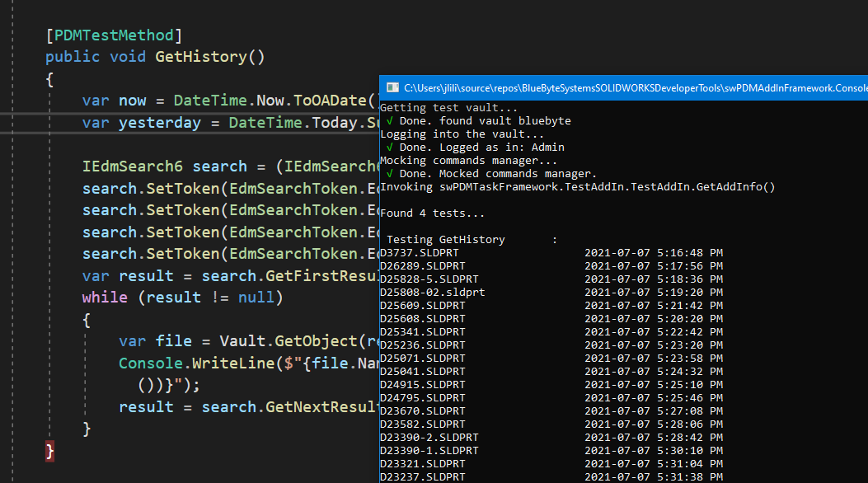Click file name D23390-2.SLDPRT in console

pos(429,438)
